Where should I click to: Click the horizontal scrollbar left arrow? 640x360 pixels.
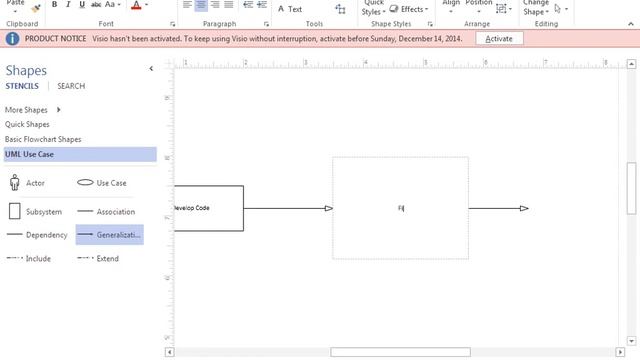[x=170, y=352]
